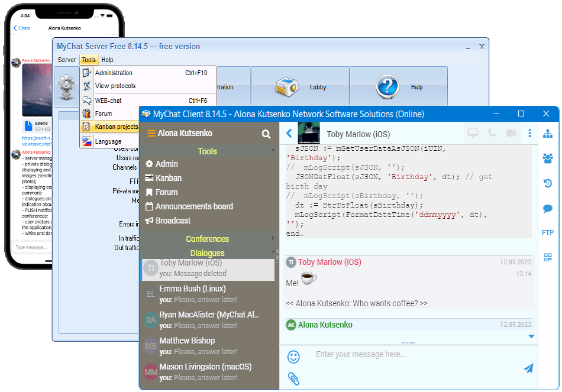Click the coffee cup emoji in message
Screen dimensions: 562x392
pyautogui.click(x=309, y=278)
